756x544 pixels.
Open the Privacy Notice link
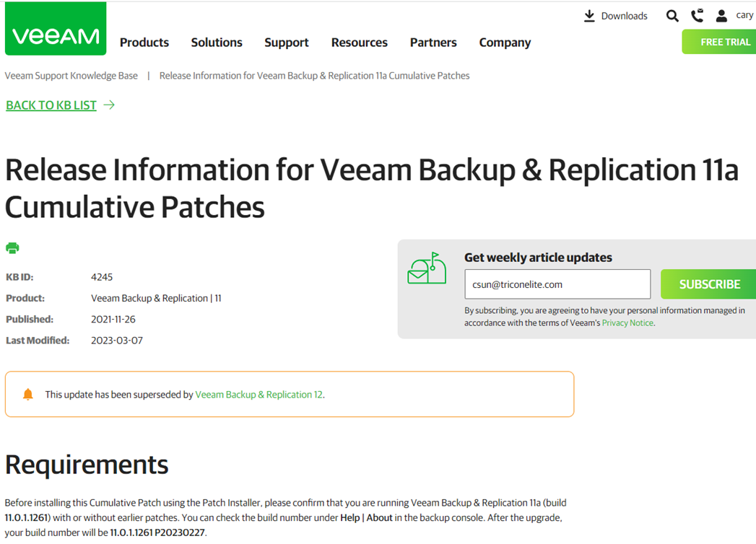tap(627, 323)
